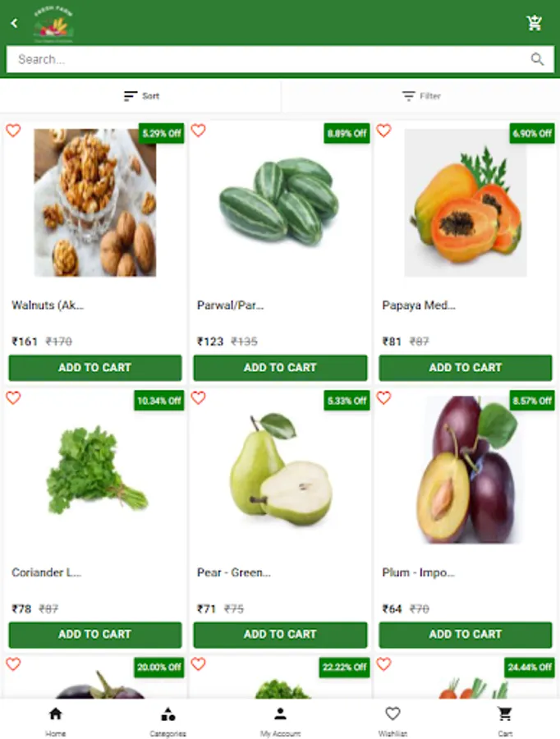Go to Home in bottom bar
The image size is (560, 739).
(55, 720)
